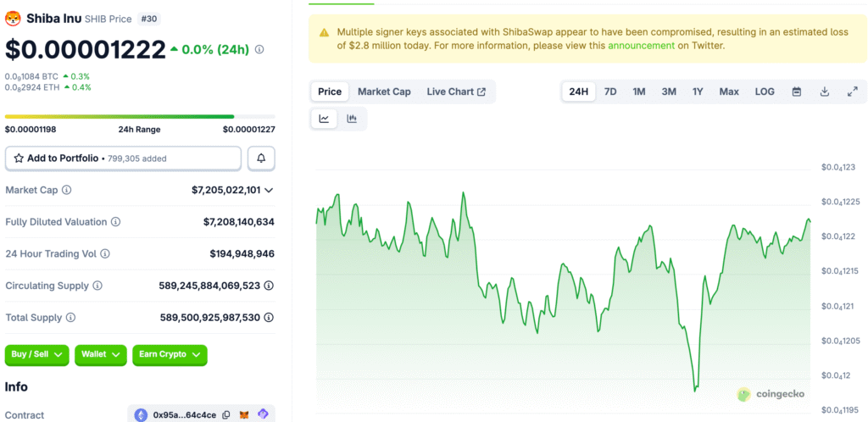868x422 pixels.
Task: Open the Wallet dropdown
Action: click(x=100, y=354)
